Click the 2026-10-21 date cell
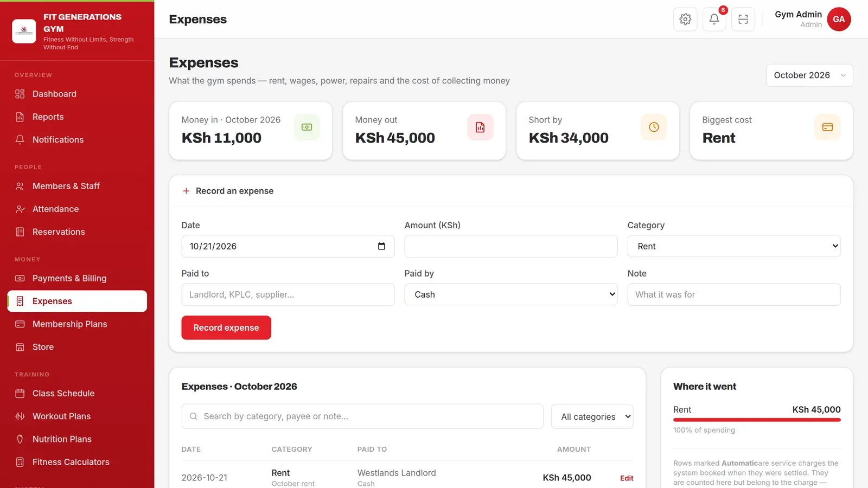Image resolution: width=868 pixels, height=488 pixels. click(205, 478)
